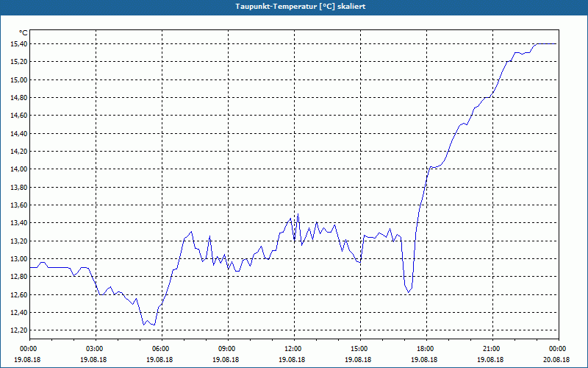The height and width of the screenshot is (368, 588).
Task: Click the 14,80 y-axis label
Action: pos(19,98)
